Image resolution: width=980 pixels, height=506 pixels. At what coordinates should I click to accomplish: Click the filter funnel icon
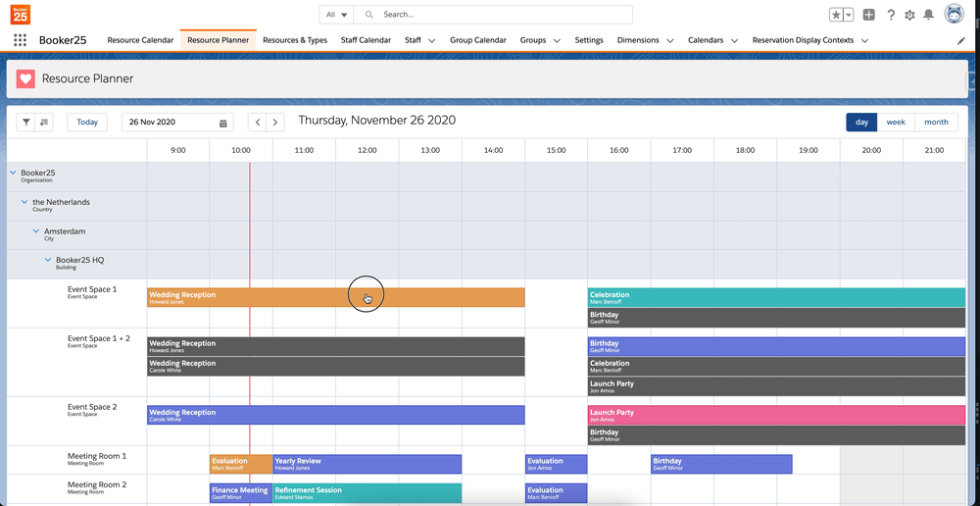coord(26,123)
